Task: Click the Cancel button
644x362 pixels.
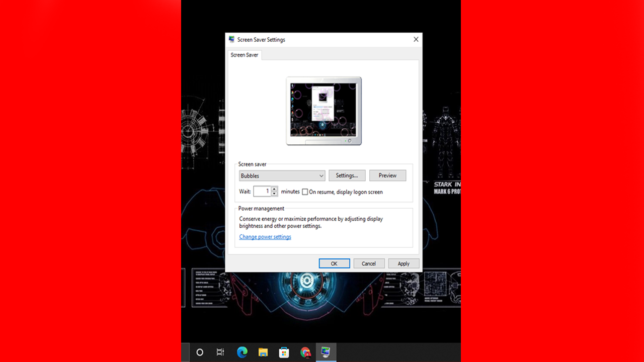Action: [x=369, y=263]
